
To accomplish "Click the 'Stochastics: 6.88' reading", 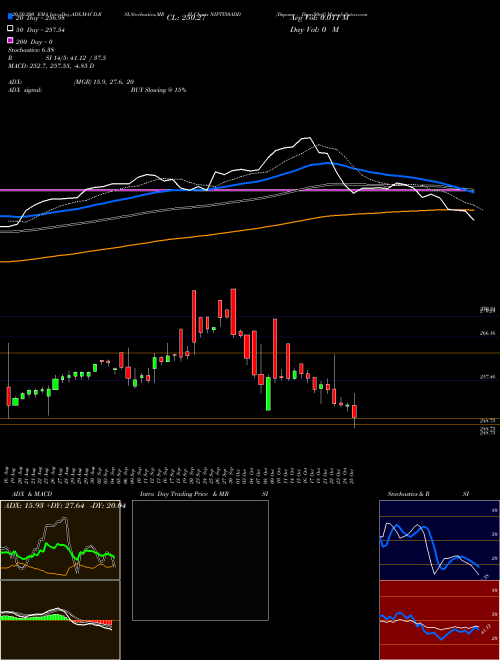I will tap(31, 50).
